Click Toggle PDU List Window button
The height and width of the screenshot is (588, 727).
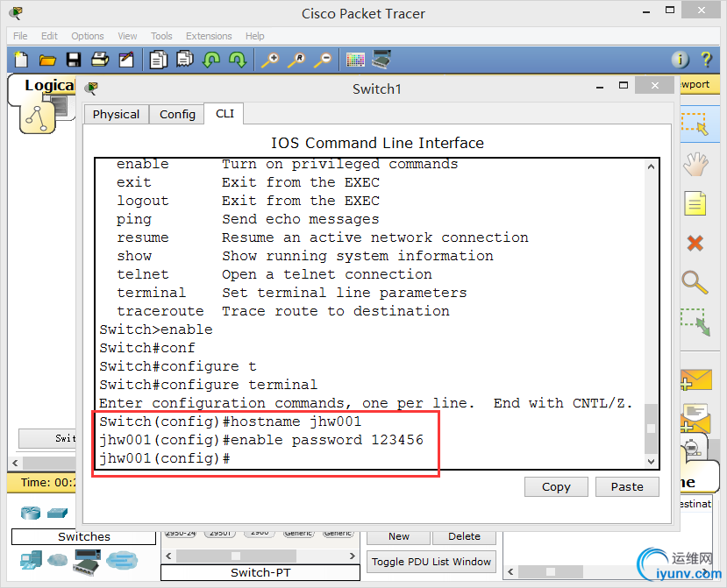pos(431,562)
